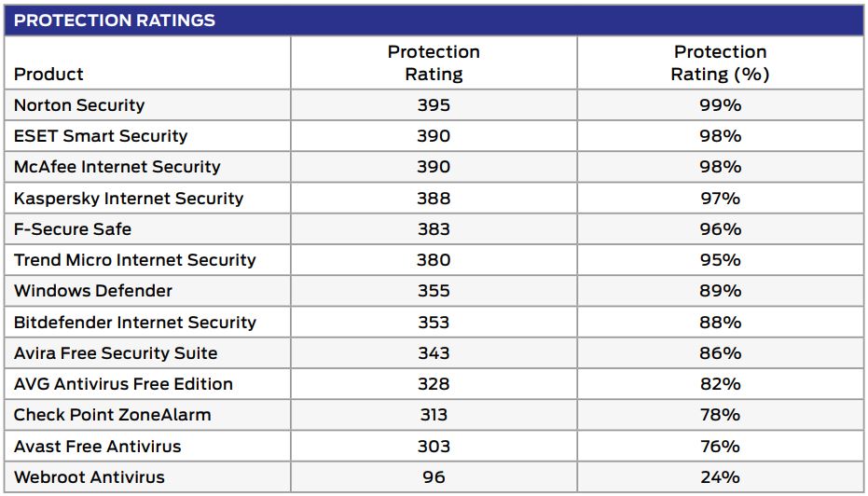Select Avira Free Security Suite entry

(116, 353)
